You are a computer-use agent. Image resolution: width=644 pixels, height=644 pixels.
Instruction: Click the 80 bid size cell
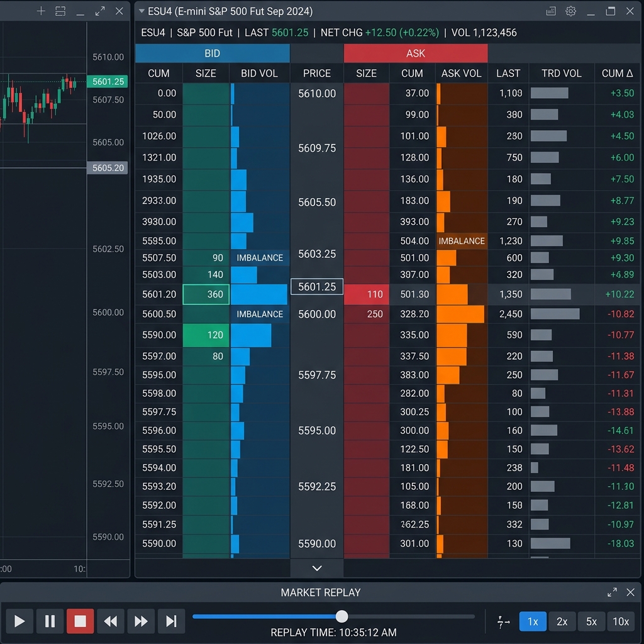tap(206, 356)
